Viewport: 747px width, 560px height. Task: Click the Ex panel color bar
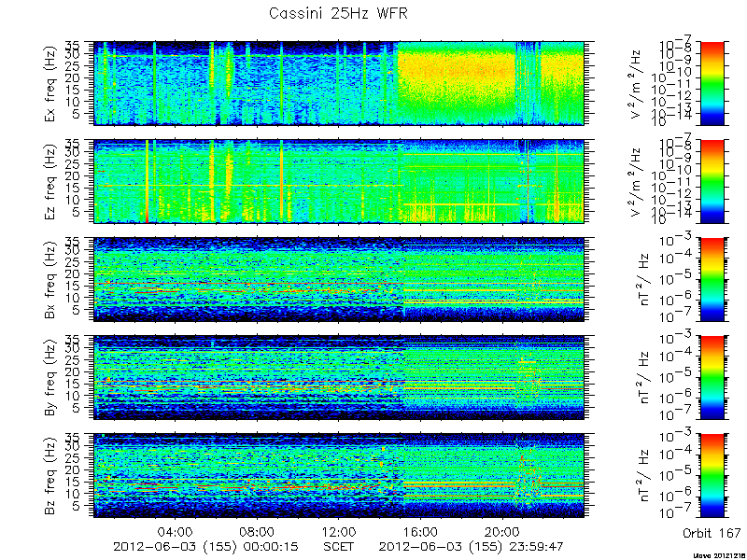click(x=712, y=83)
